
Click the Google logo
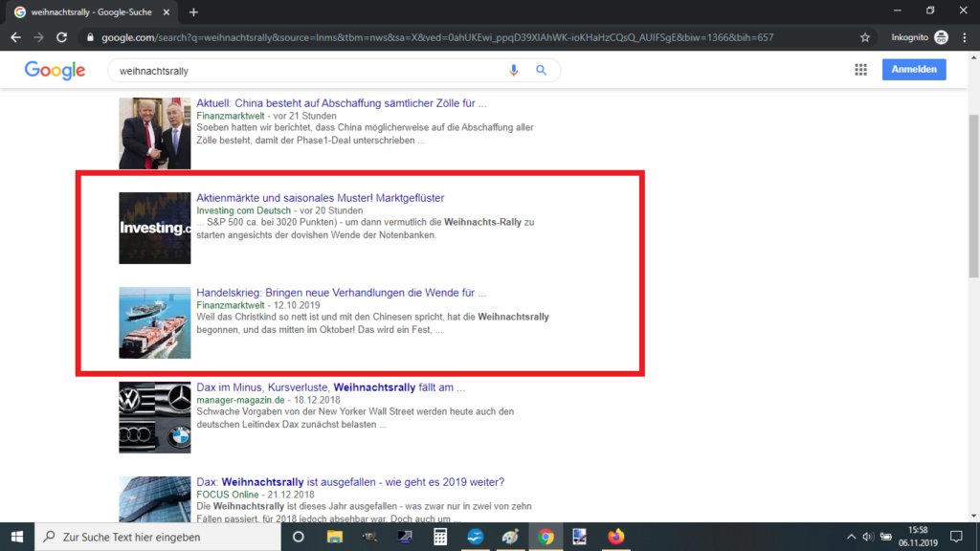pyautogui.click(x=55, y=71)
